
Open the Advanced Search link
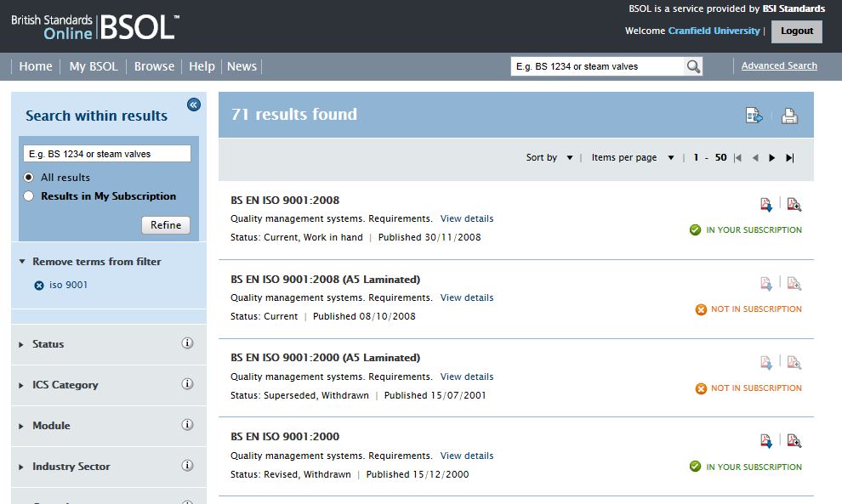pyautogui.click(x=779, y=65)
